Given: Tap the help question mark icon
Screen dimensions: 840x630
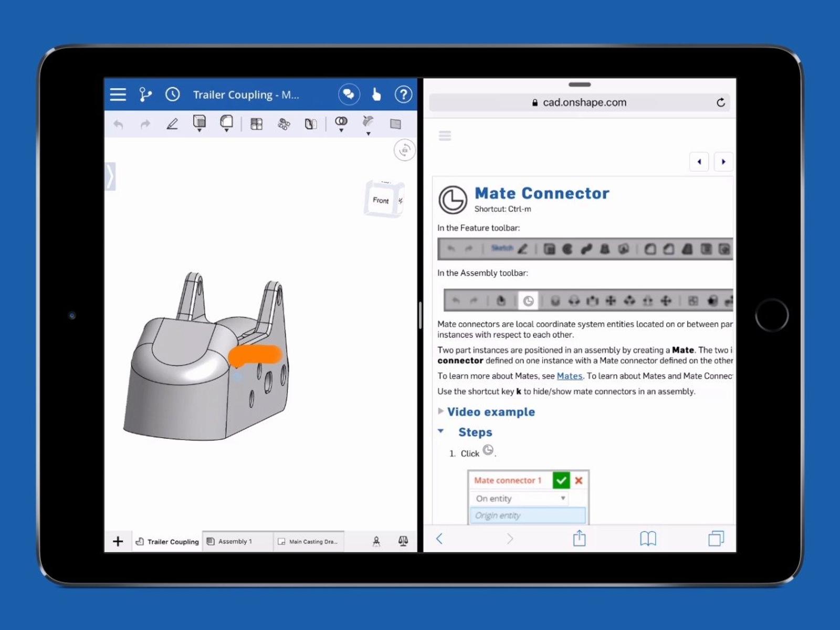Looking at the screenshot, I should (403, 94).
